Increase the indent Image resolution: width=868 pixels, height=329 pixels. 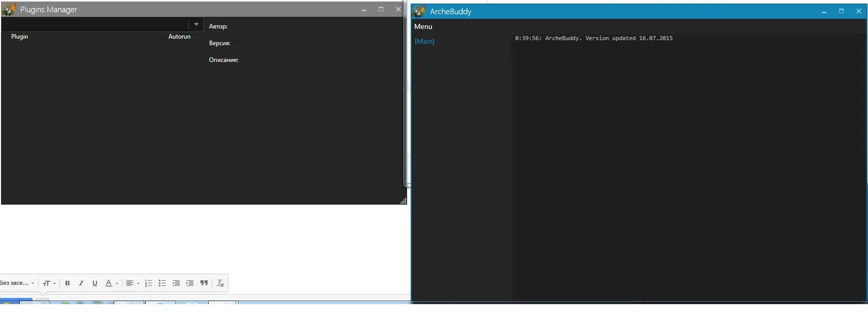190,283
